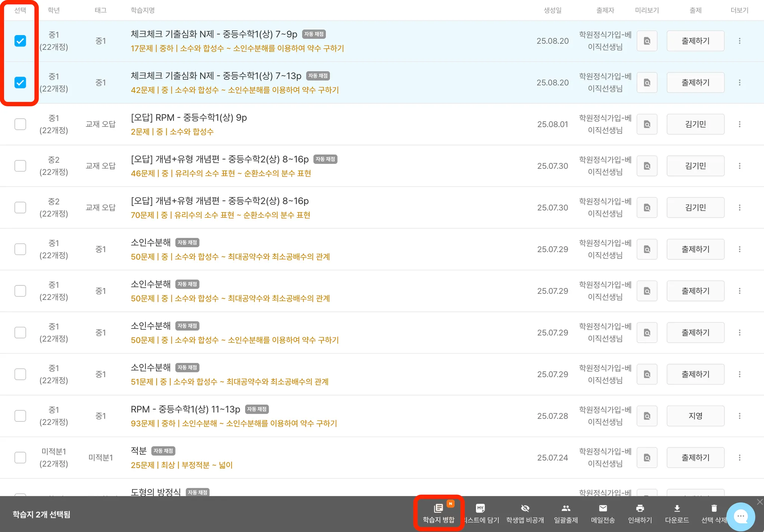The height and width of the screenshot is (532, 764).
Task: Click 리스트에 담기 in bottom action bar
Action: 480,514
